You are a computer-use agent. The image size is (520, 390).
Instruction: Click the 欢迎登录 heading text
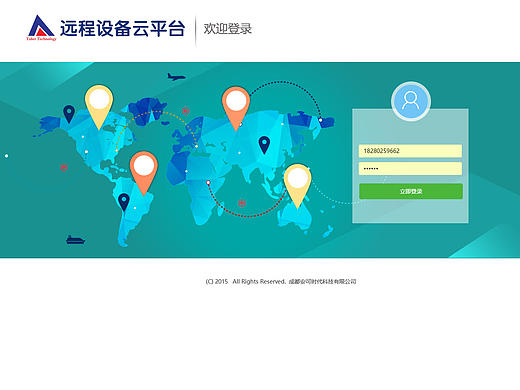228,29
